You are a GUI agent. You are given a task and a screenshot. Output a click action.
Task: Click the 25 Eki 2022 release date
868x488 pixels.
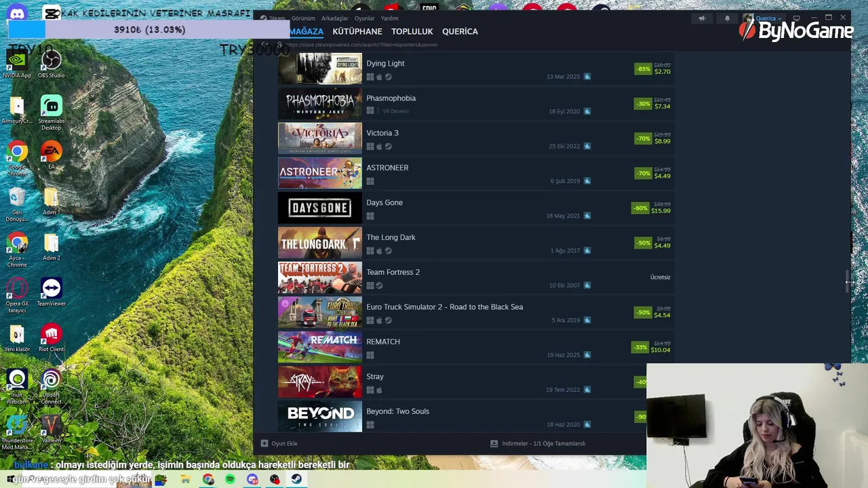click(x=564, y=146)
